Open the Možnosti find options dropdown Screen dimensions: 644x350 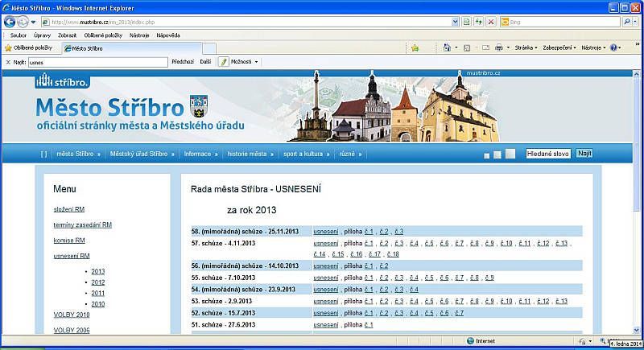click(x=245, y=61)
